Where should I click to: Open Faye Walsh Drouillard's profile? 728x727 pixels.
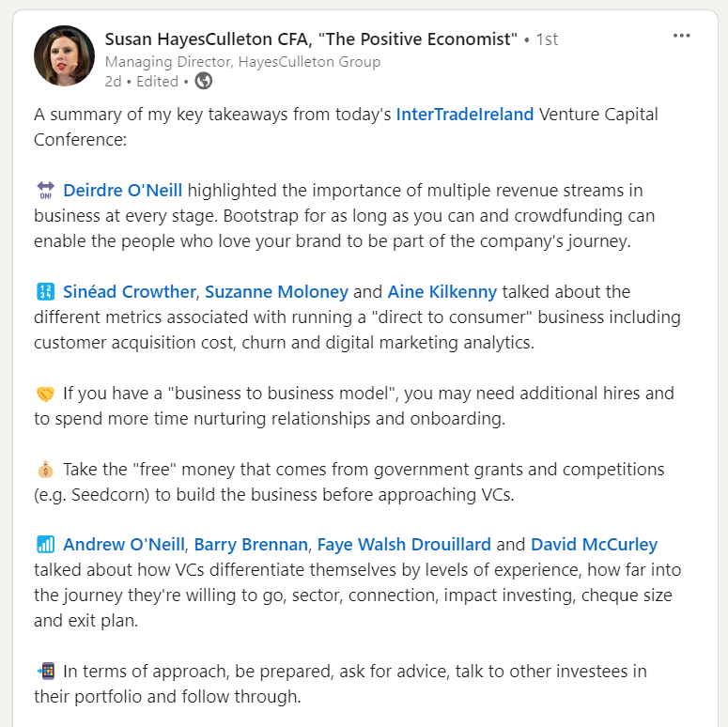point(404,544)
